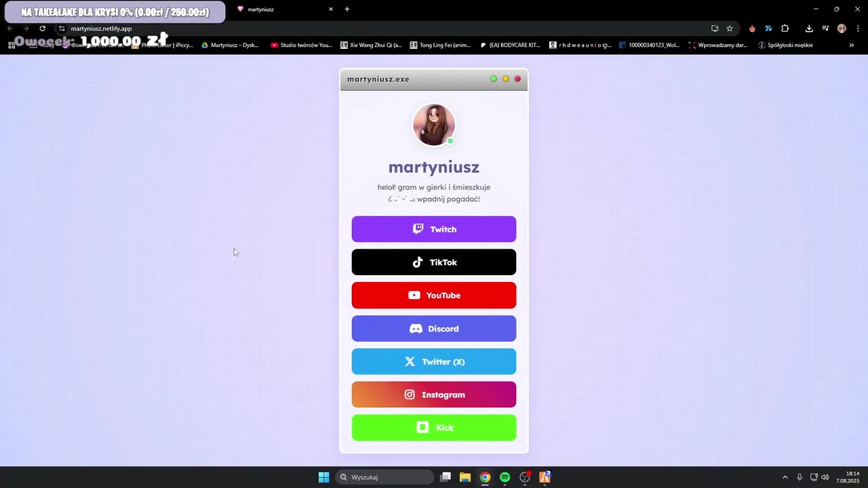Click the 'Wyszukaj' taskbar search box
The image size is (868, 488).
385,477
